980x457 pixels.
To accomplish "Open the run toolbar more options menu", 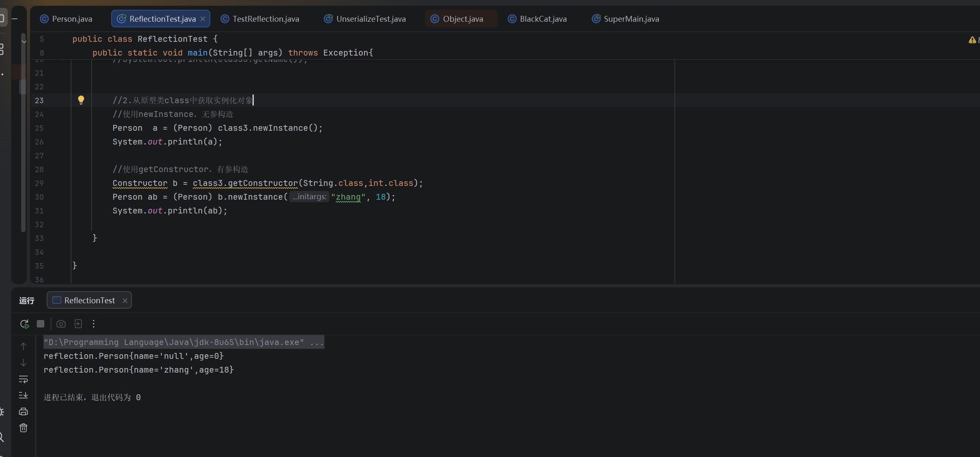I will point(94,324).
